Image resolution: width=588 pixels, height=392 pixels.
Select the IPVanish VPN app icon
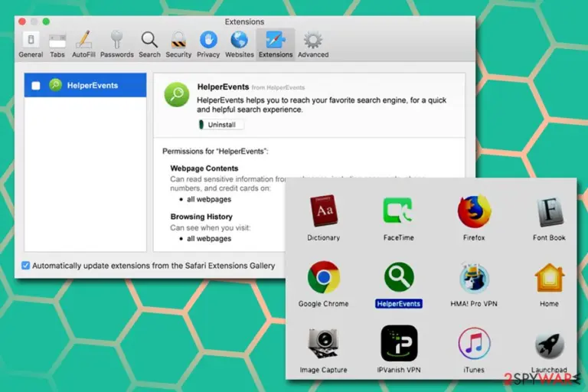click(399, 343)
